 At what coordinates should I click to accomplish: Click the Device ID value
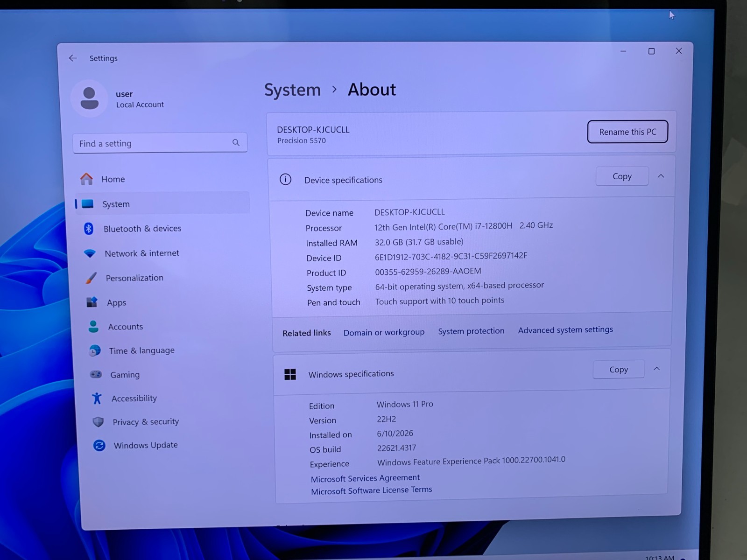[x=451, y=256]
